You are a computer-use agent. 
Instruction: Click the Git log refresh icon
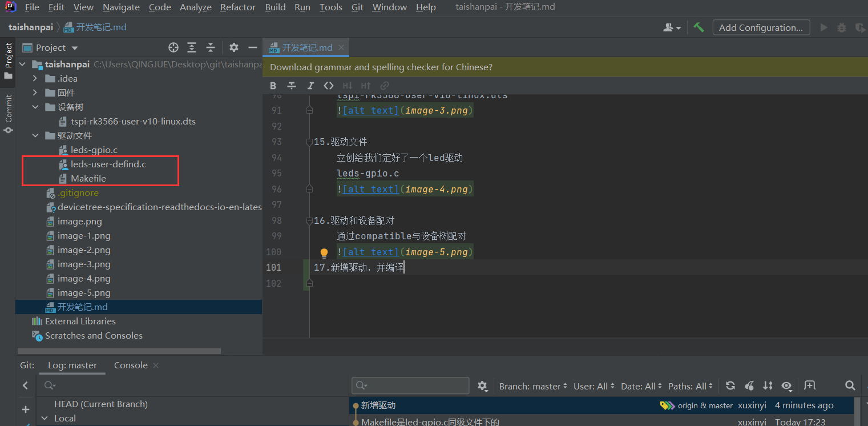[730, 386]
